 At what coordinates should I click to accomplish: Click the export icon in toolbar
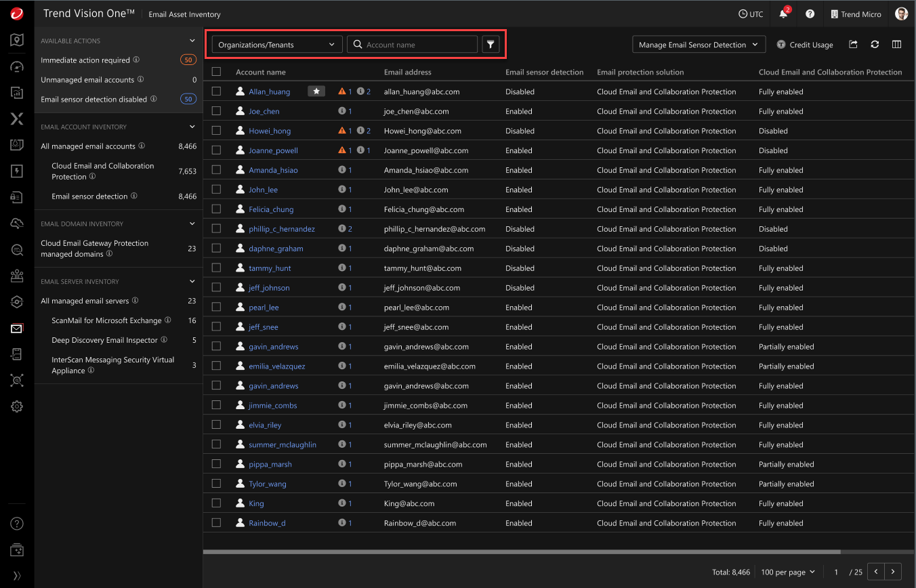853,45
